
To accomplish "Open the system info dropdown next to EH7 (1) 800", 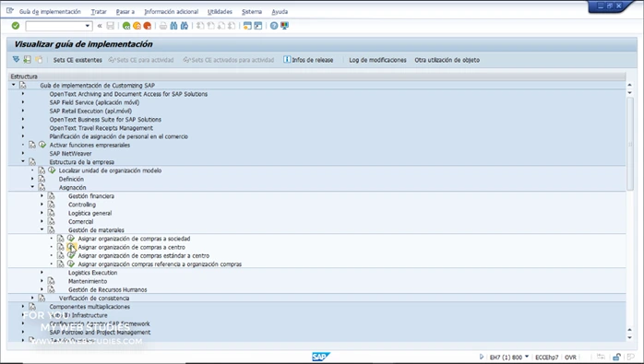I will (527, 357).
